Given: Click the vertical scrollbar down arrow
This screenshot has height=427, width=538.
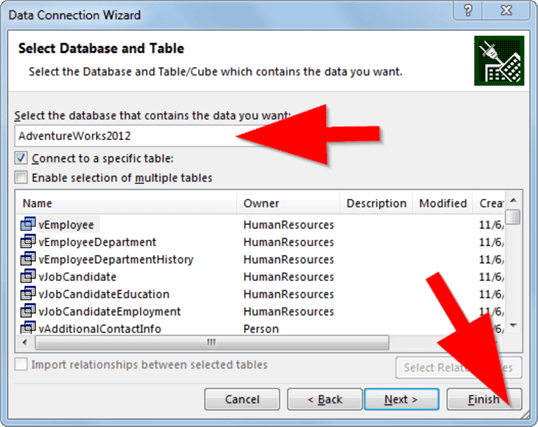Looking at the screenshot, I should [513, 325].
